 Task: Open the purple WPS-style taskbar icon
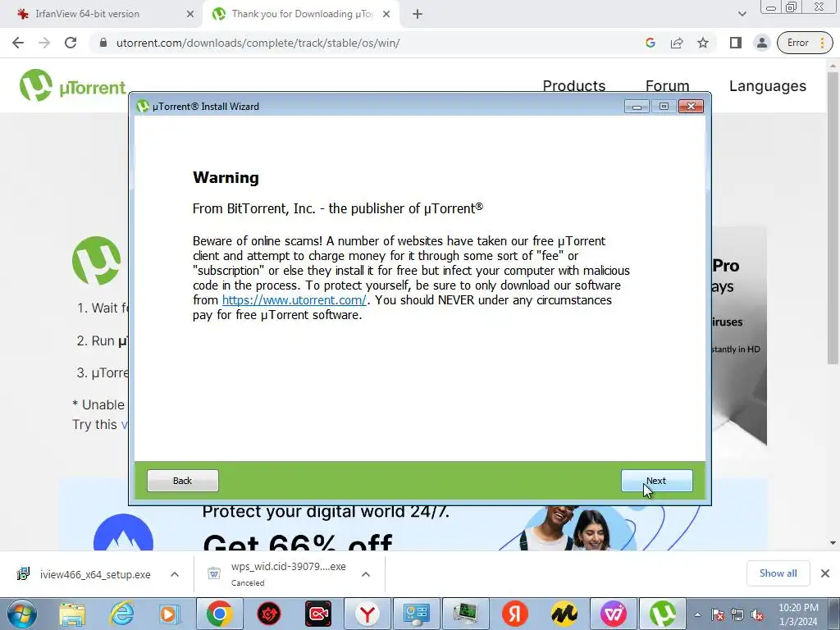(x=613, y=614)
